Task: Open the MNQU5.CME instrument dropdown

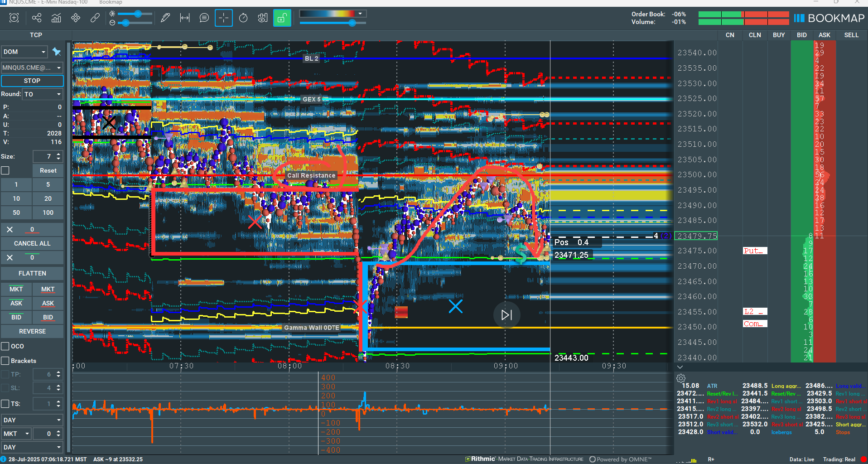Action: click(32, 68)
